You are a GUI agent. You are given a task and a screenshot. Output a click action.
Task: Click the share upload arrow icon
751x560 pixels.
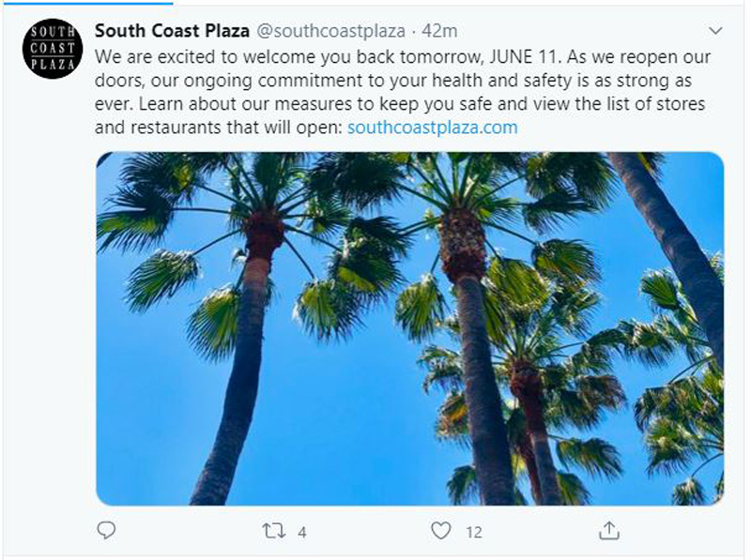click(x=606, y=531)
